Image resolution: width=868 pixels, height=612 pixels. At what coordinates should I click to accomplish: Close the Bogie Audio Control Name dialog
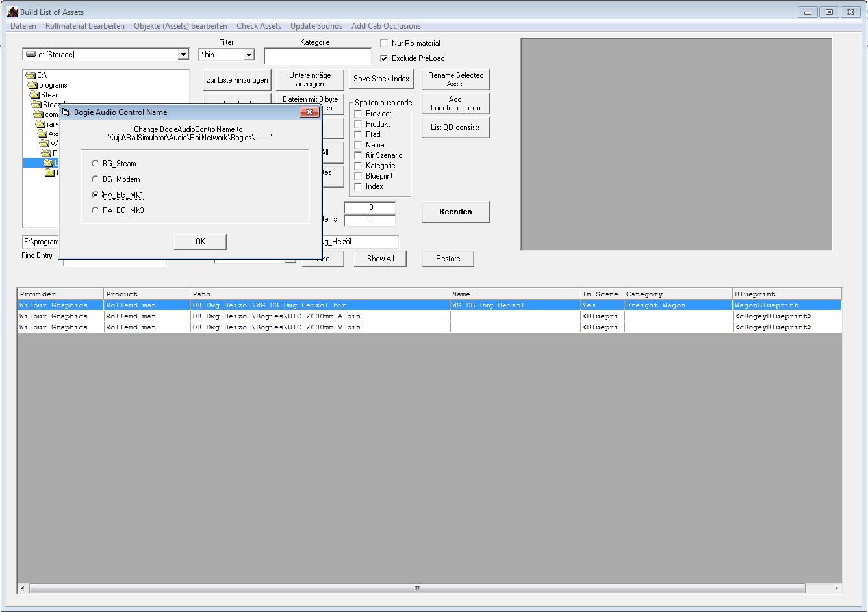pyautogui.click(x=308, y=112)
